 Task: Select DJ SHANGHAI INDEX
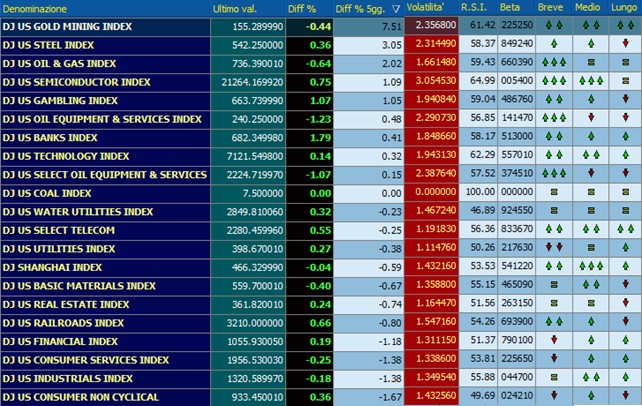click(52, 267)
